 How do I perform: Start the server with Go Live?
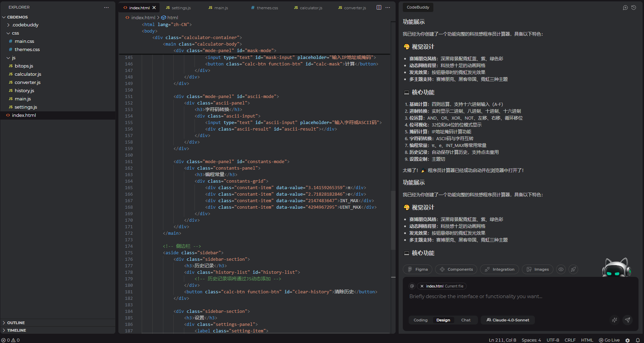[609, 340]
